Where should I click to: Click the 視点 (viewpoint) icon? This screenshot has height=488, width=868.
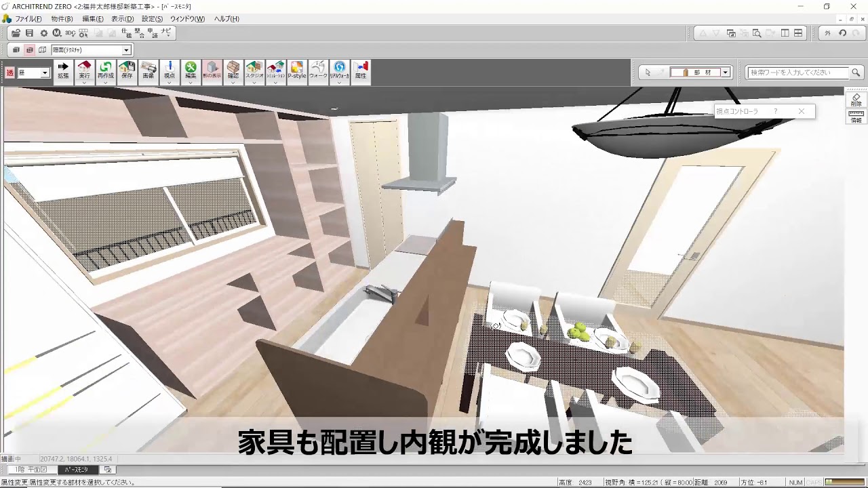point(169,71)
